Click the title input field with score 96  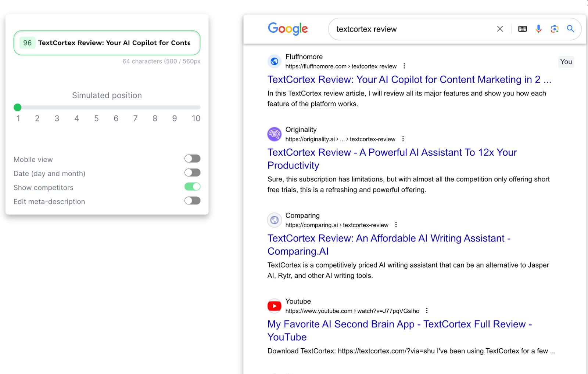107,43
